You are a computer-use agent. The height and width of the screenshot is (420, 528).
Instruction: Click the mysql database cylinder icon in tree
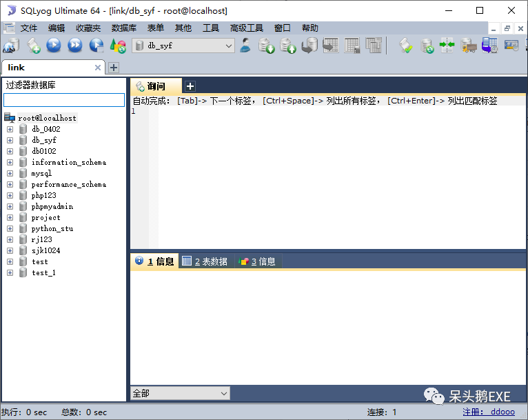(23, 173)
